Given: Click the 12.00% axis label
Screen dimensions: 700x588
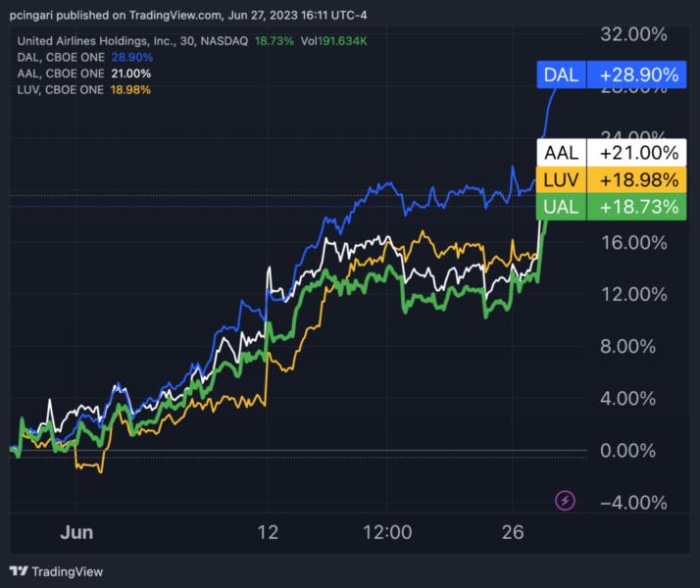Looking at the screenshot, I should 634,294.
